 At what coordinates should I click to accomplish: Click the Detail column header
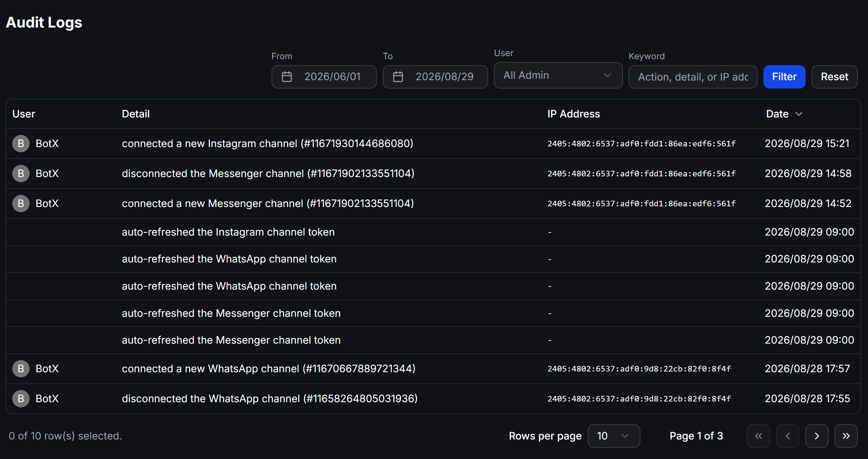tap(136, 114)
